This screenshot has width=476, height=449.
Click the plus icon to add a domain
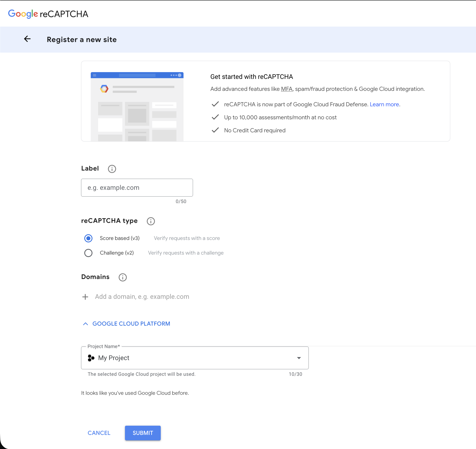tap(85, 297)
